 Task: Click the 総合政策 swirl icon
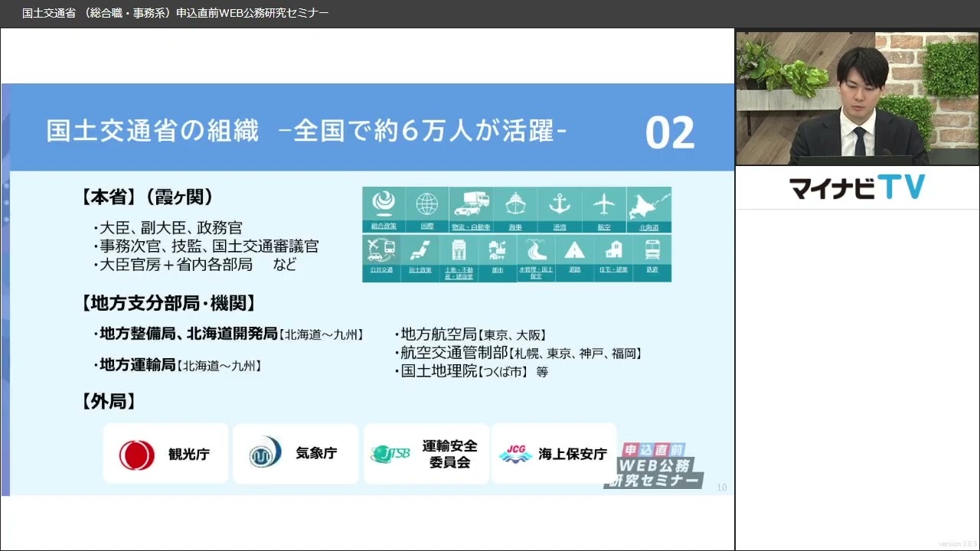coord(384,204)
